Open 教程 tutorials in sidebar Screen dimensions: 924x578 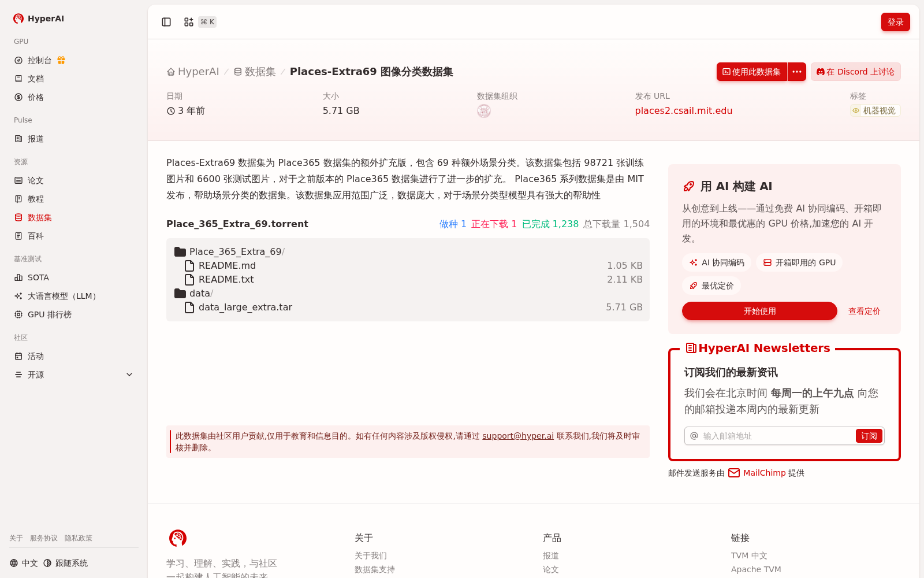coord(74,199)
